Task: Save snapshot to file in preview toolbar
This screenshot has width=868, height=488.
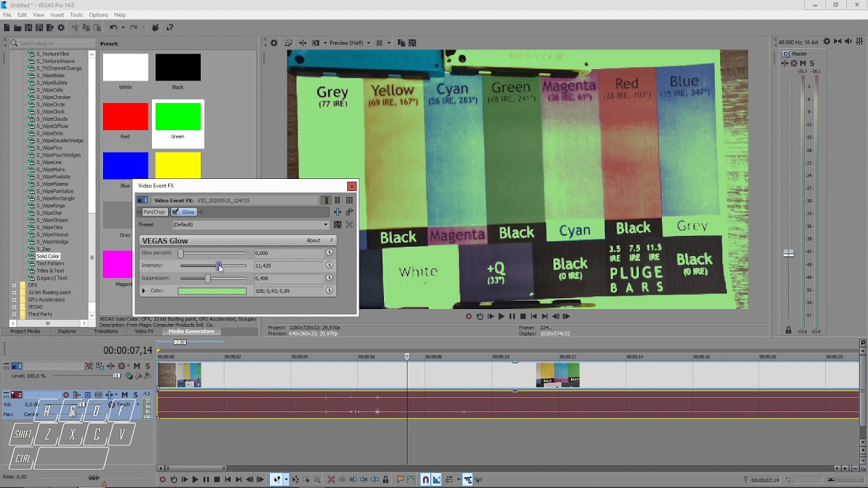Action: click(412, 43)
